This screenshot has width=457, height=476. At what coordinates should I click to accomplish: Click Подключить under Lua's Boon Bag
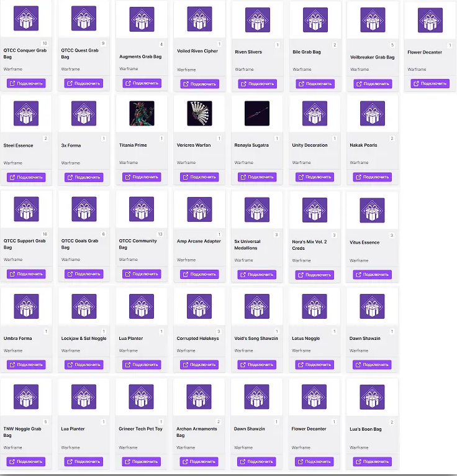pyautogui.click(x=372, y=462)
